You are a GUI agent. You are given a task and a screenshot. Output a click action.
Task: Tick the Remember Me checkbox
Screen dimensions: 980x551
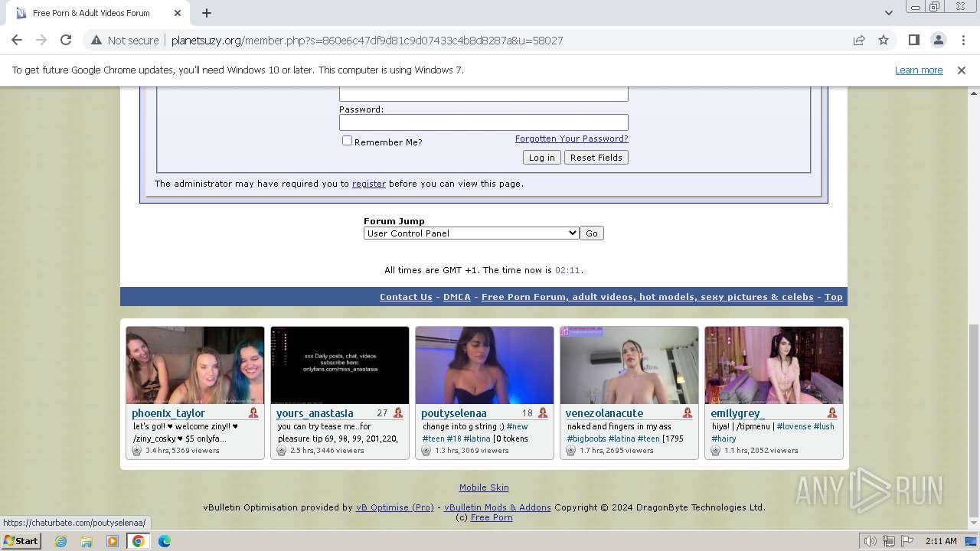[347, 141]
